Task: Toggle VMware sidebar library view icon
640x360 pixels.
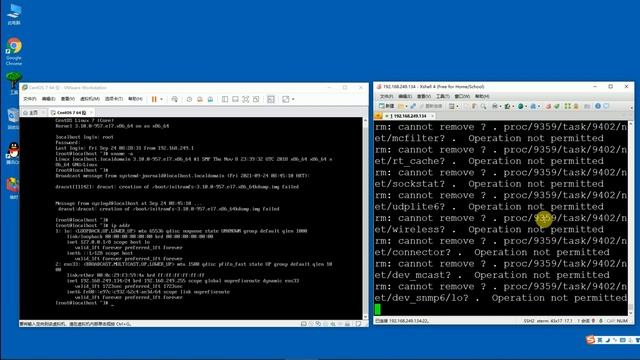Action: click(225, 99)
